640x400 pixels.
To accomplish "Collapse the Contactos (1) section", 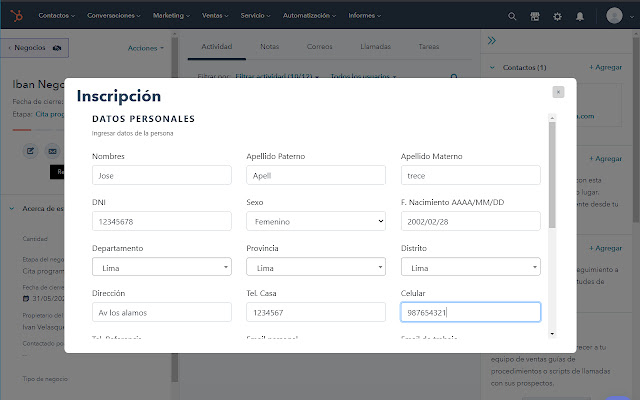I will pos(492,67).
